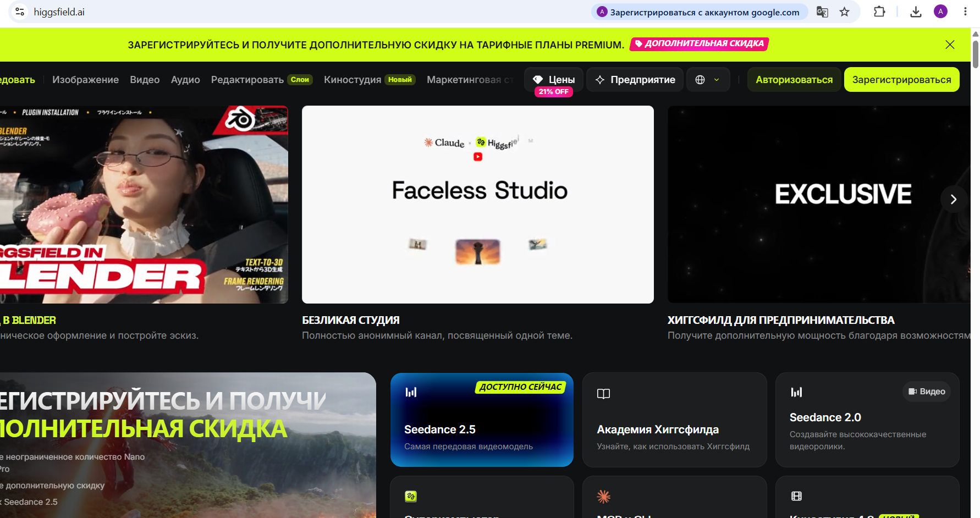Viewport: 980px width, 518px height.
Task: Click the orange starburst icon below Академия card
Action: (x=603, y=497)
